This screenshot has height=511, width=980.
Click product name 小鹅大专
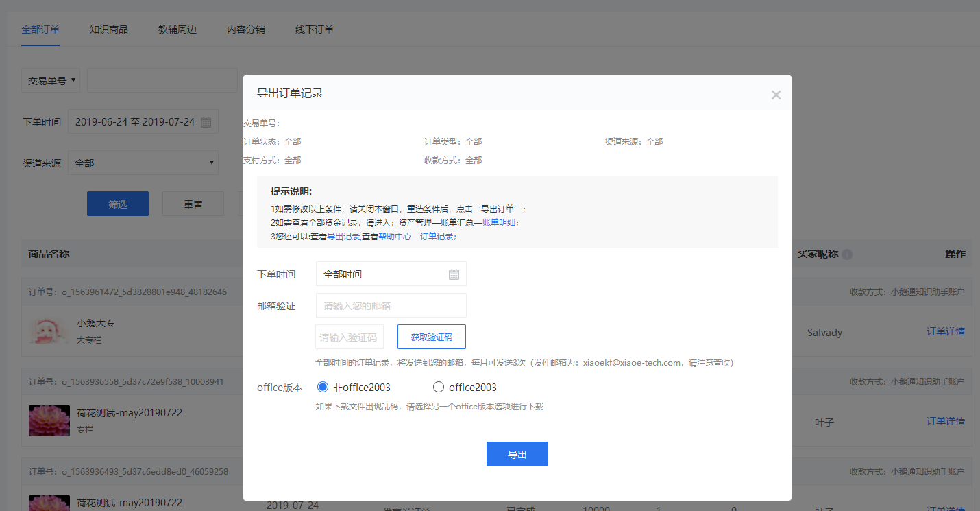coord(96,322)
